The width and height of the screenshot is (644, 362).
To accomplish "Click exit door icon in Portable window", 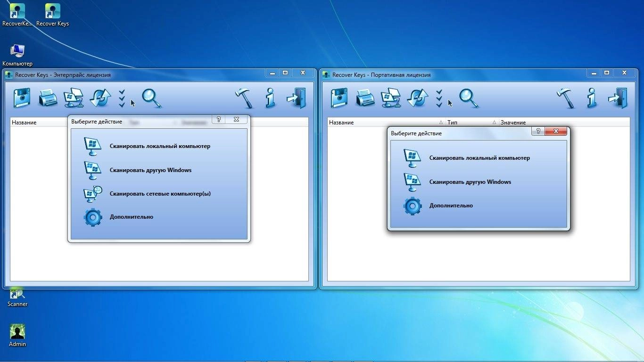I will [618, 98].
